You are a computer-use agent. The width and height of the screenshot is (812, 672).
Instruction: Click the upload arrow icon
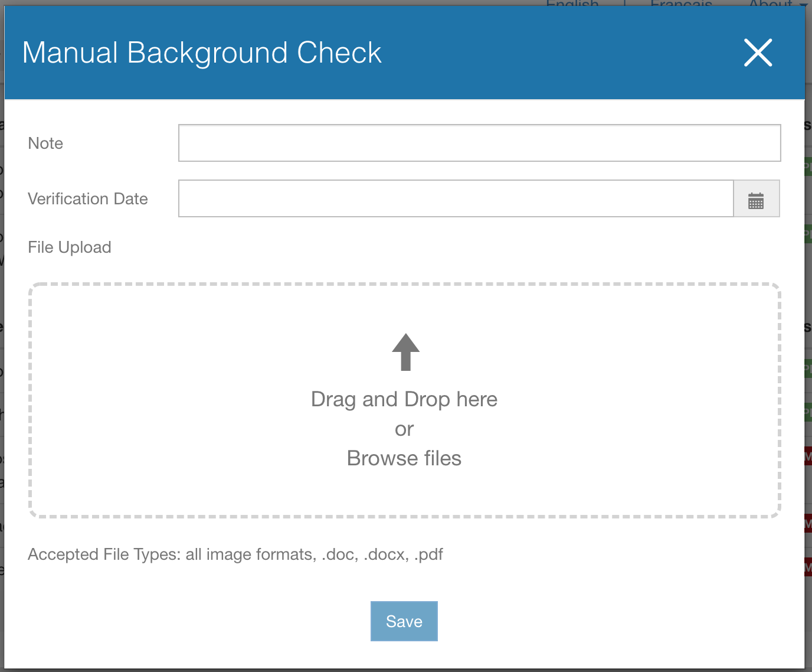pos(405,352)
